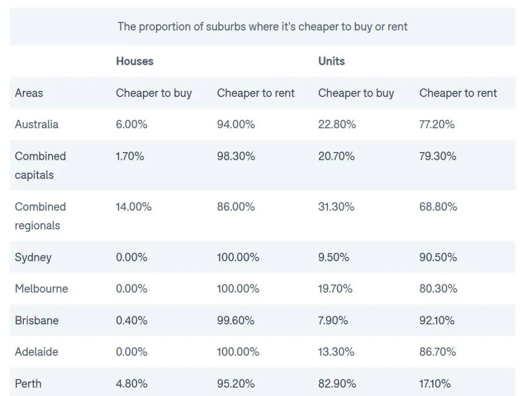The height and width of the screenshot is (396, 532).
Task: Select the Melbourne row label
Action: [42, 289]
